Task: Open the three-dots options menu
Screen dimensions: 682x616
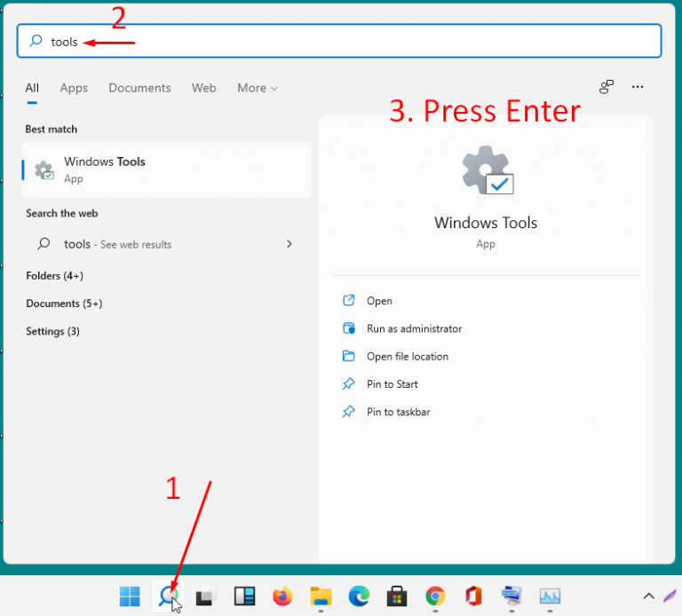Action: click(x=638, y=87)
